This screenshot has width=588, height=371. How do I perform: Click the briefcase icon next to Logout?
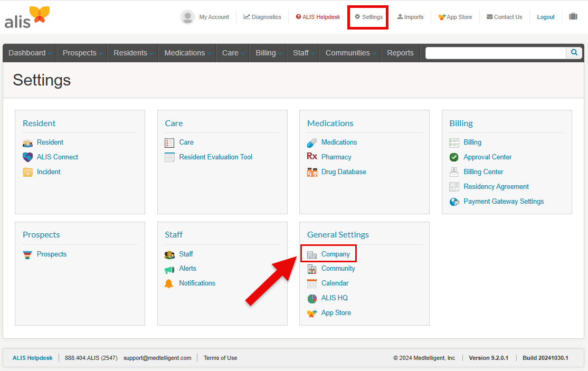pos(573,16)
